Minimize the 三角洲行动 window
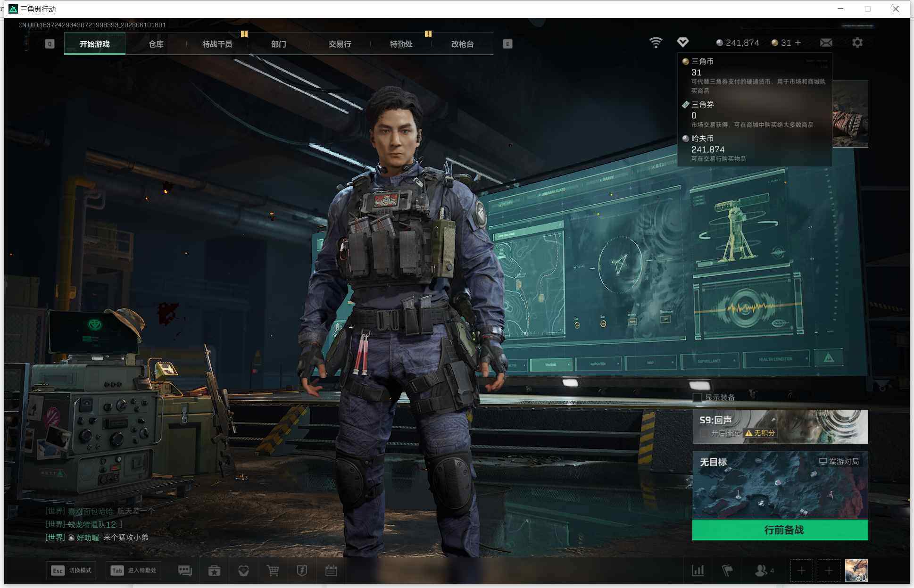This screenshot has height=588, width=914. 840,9
